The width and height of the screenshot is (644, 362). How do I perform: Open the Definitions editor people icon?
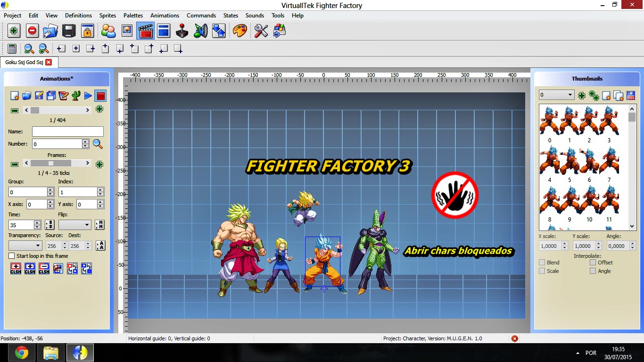pos(108,31)
